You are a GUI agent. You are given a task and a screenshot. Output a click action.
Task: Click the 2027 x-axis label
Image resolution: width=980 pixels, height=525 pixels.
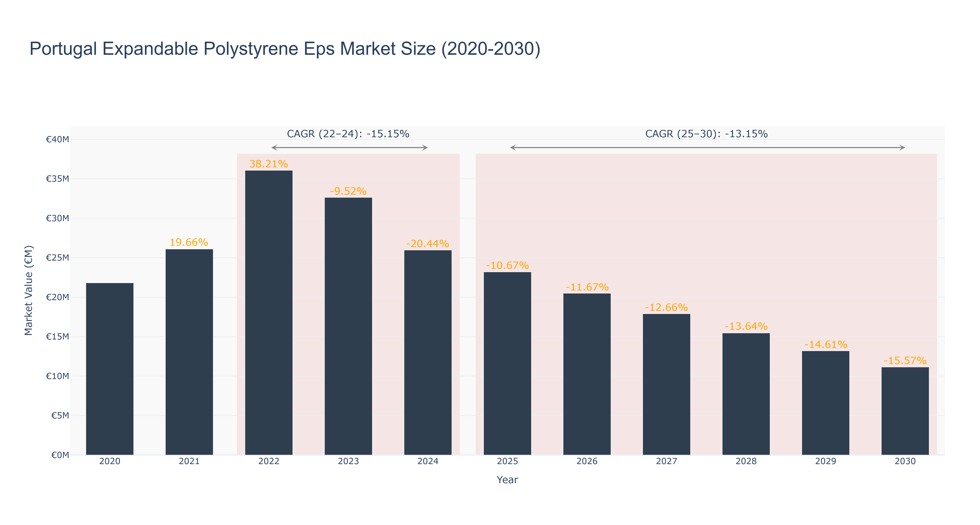[x=666, y=461]
